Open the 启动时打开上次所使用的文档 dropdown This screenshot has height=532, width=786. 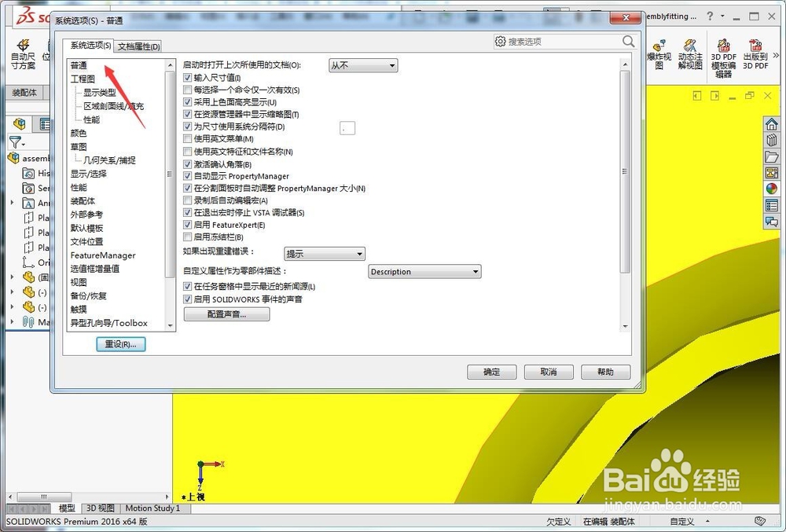point(363,65)
